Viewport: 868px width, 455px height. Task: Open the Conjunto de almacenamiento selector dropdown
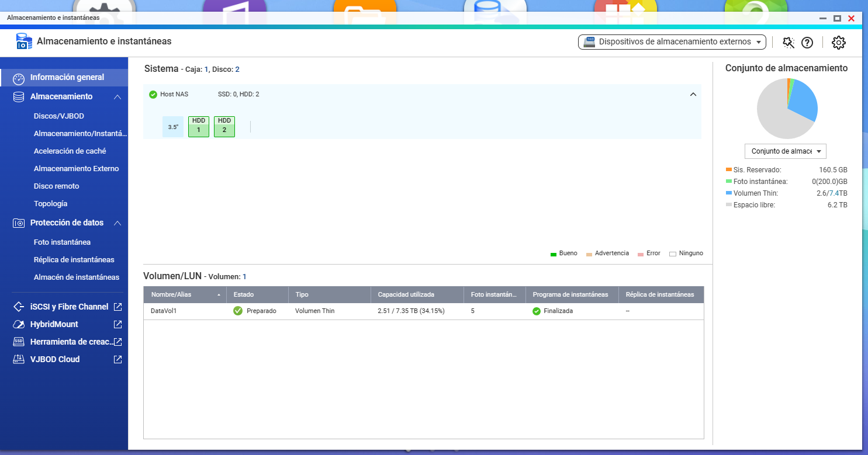click(785, 151)
